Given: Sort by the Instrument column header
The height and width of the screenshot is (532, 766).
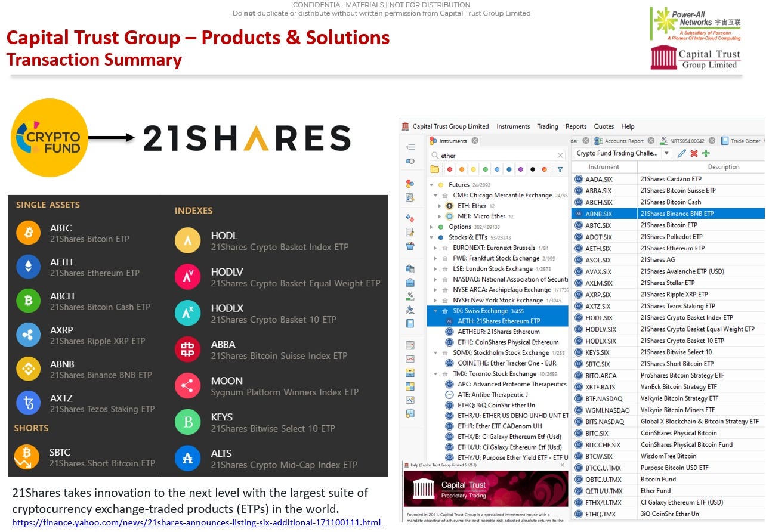Looking at the screenshot, I should 604,167.
